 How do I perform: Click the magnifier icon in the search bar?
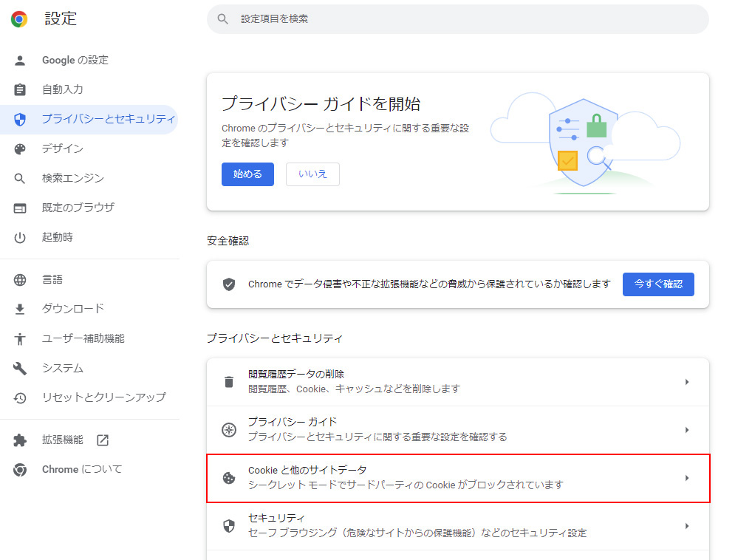point(222,19)
